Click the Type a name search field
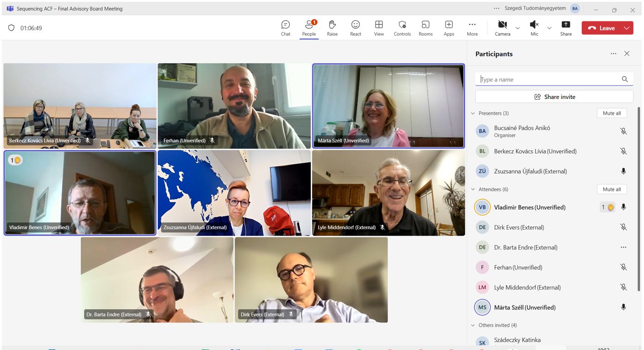The image size is (644, 350). 548,80
